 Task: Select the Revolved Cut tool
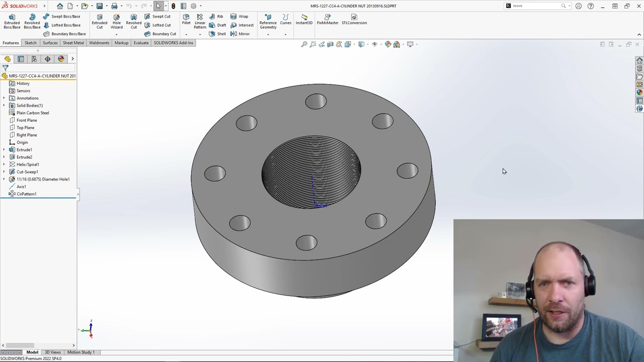[x=134, y=22]
